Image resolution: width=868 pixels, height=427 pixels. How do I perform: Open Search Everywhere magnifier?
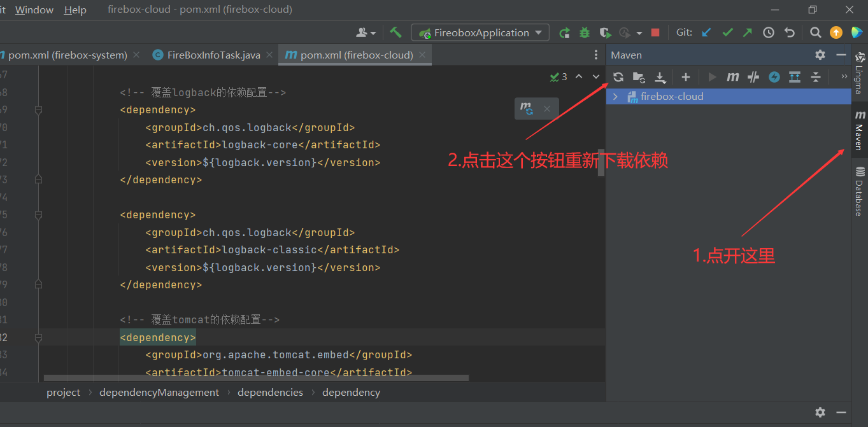click(815, 32)
